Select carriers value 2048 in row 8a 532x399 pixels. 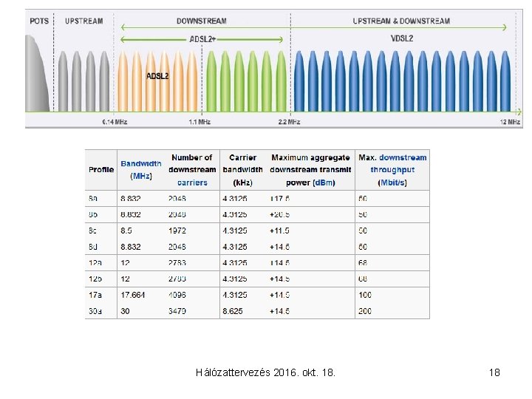click(x=177, y=198)
